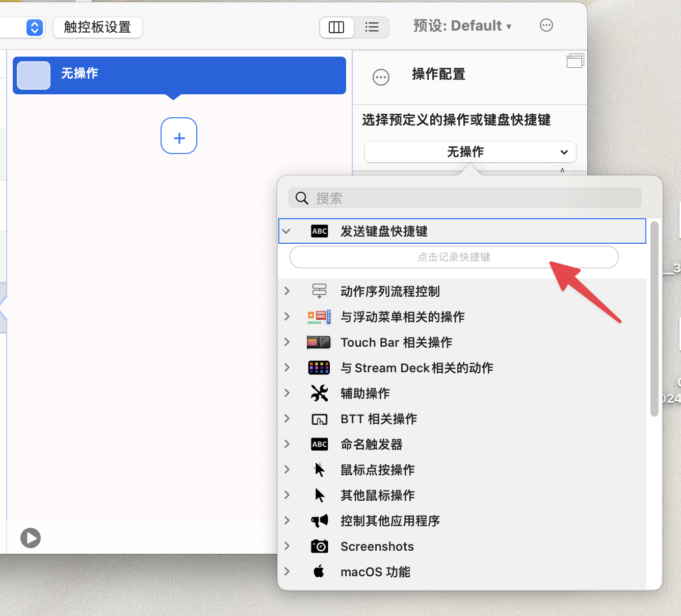Click the Touch Bar category icon
Image resolution: width=681 pixels, height=616 pixels.
(x=319, y=342)
